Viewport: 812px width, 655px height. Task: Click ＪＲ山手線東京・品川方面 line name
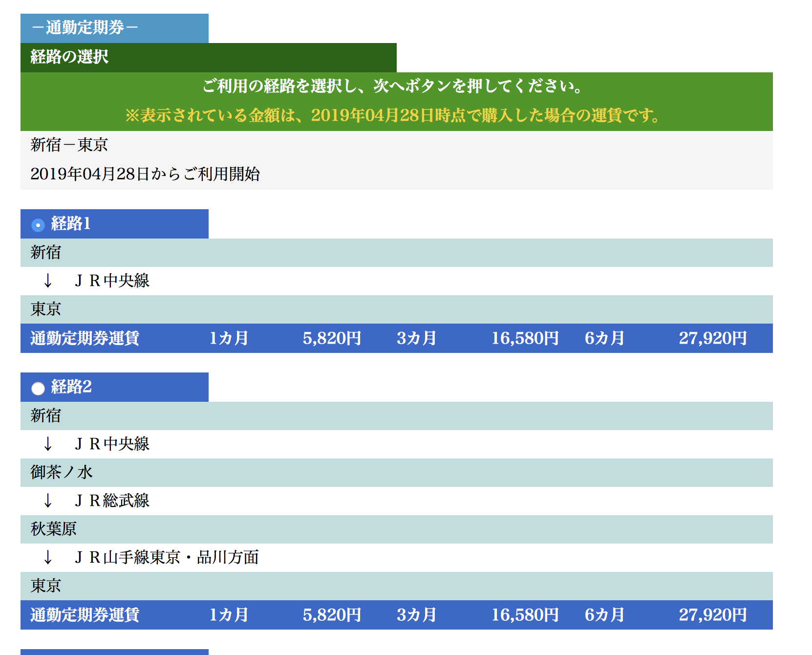167,557
